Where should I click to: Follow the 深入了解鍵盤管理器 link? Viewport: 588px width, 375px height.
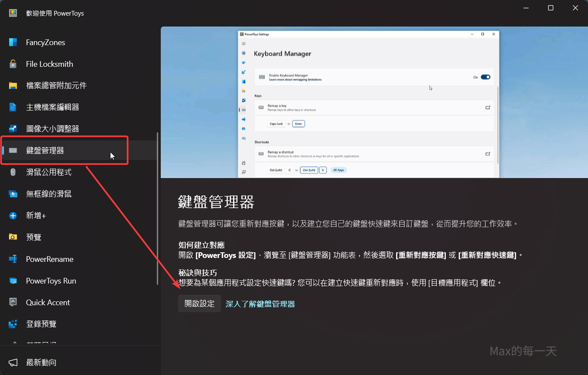(260, 304)
